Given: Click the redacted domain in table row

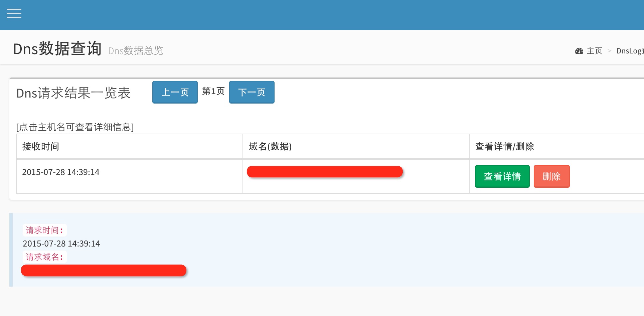Looking at the screenshot, I should [325, 172].
